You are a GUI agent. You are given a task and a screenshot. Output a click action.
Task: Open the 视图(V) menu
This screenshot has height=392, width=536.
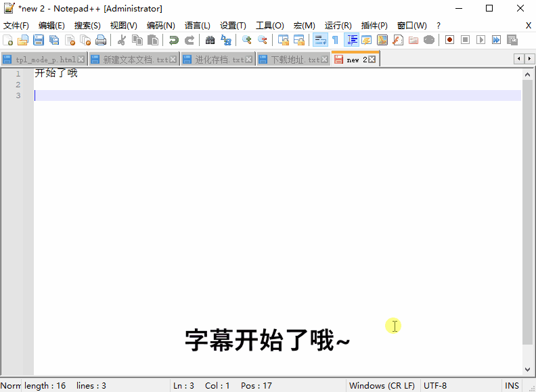click(123, 26)
